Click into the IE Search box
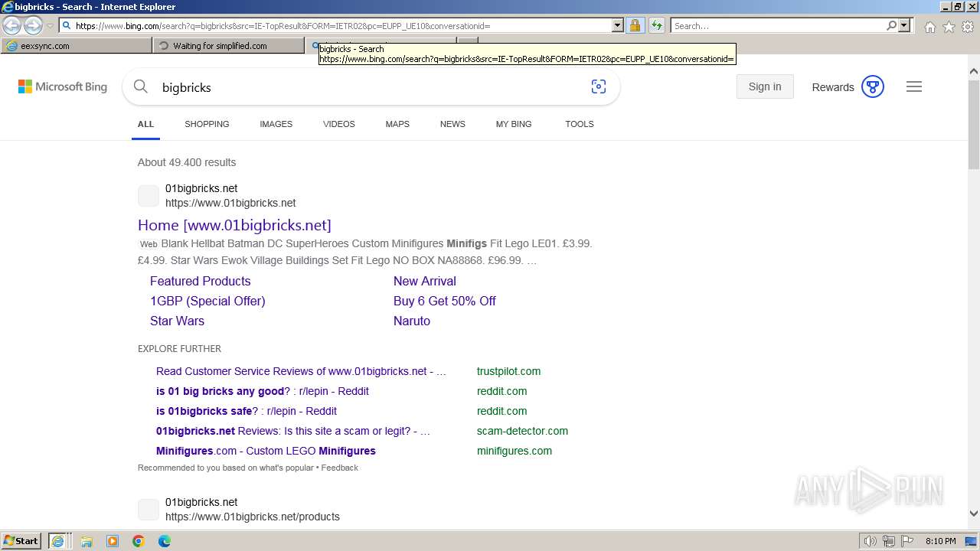This screenshot has width=980, height=551. pos(777,25)
